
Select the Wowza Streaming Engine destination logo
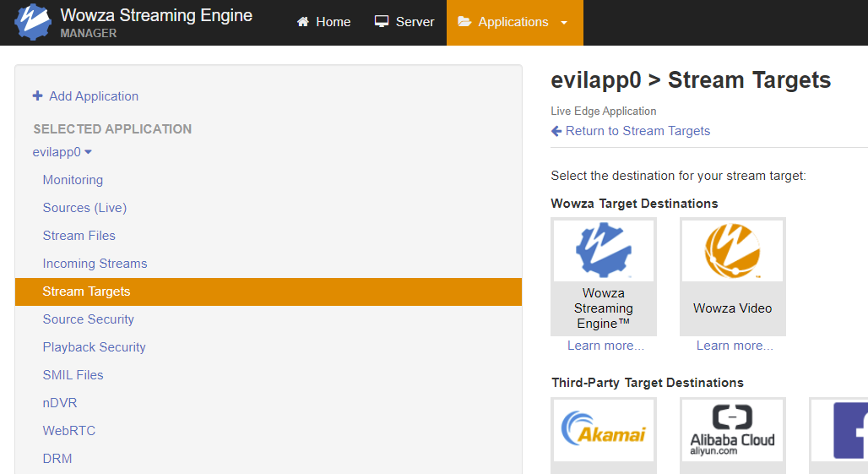(604, 250)
